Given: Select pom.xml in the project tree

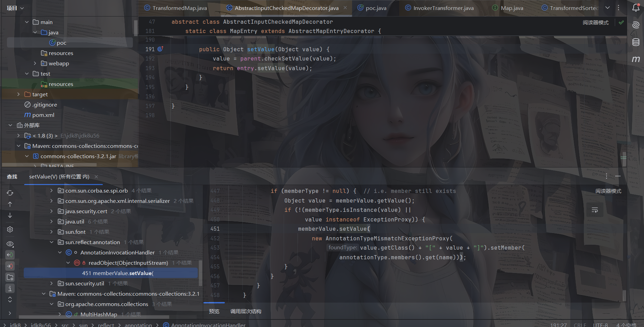Looking at the screenshot, I should click(x=43, y=115).
